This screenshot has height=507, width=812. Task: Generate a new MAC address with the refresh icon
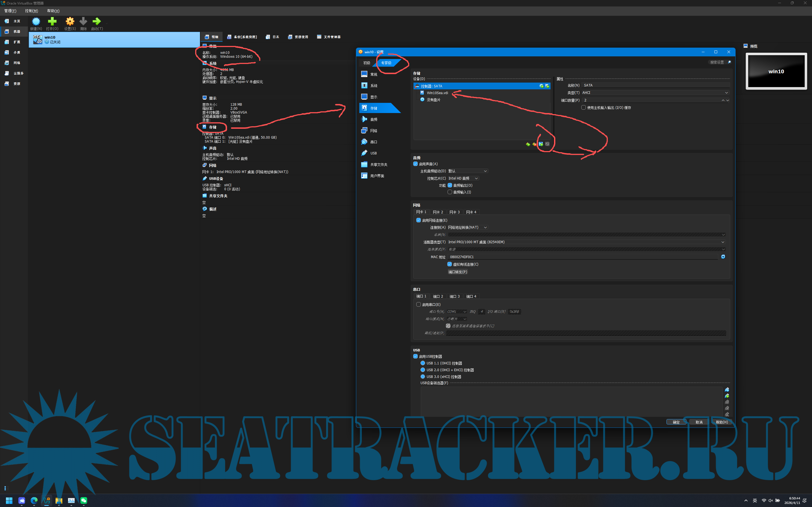[723, 256]
